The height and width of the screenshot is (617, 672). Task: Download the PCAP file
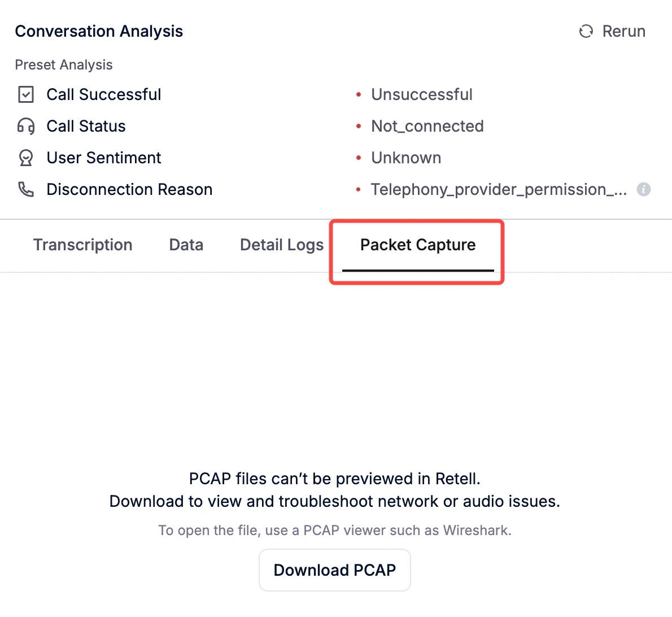335,570
